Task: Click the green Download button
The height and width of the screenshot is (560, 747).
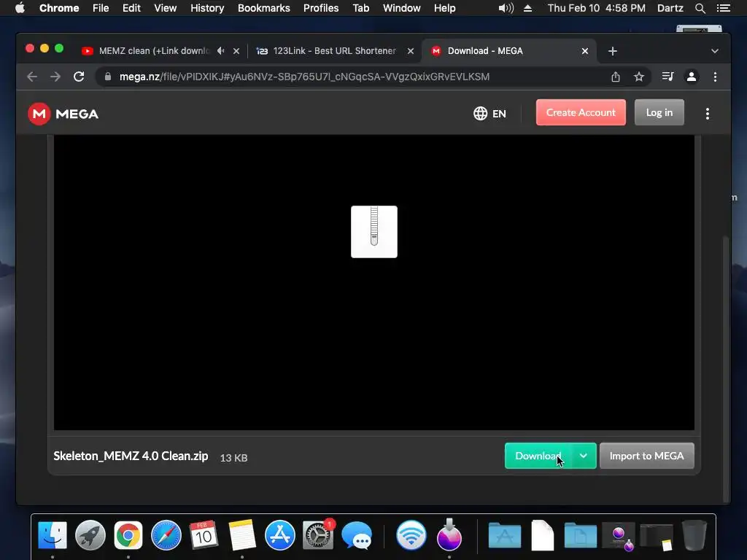Action: pyautogui.click(x=538, y=456)
